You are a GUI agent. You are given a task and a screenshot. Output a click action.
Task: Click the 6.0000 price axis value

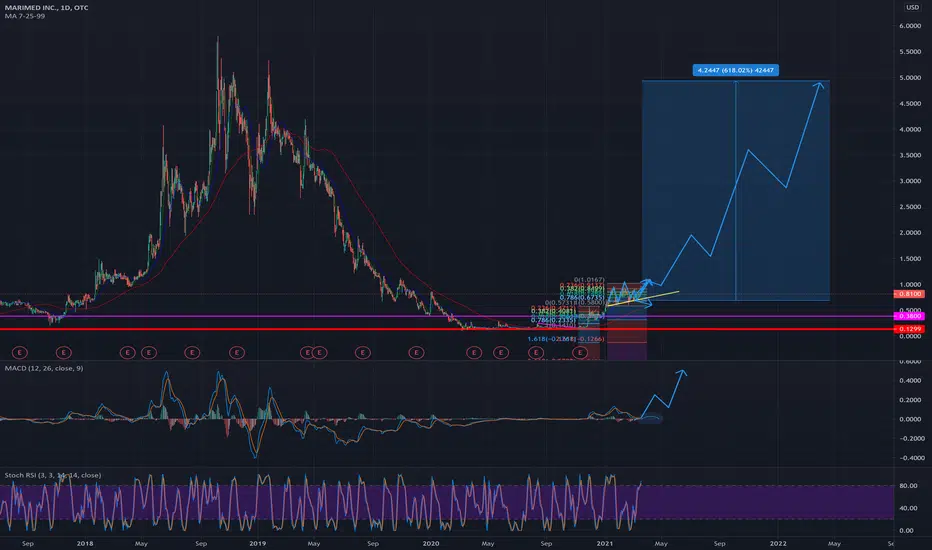tap(910, 26)
